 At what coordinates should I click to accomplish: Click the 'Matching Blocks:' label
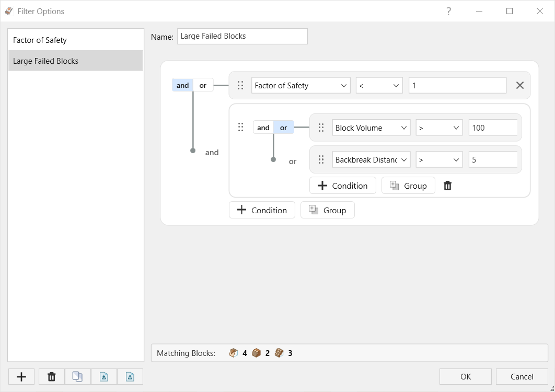coord(186,353)
